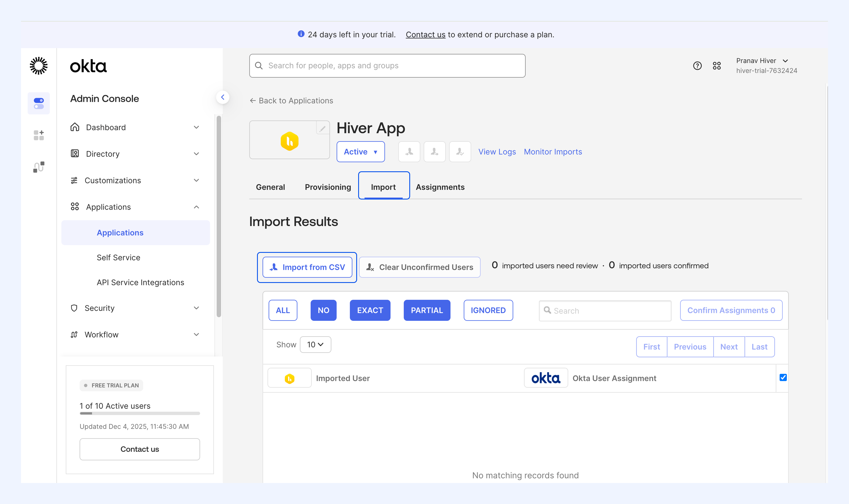Click Contact us link in trial banner

point(426,35)
